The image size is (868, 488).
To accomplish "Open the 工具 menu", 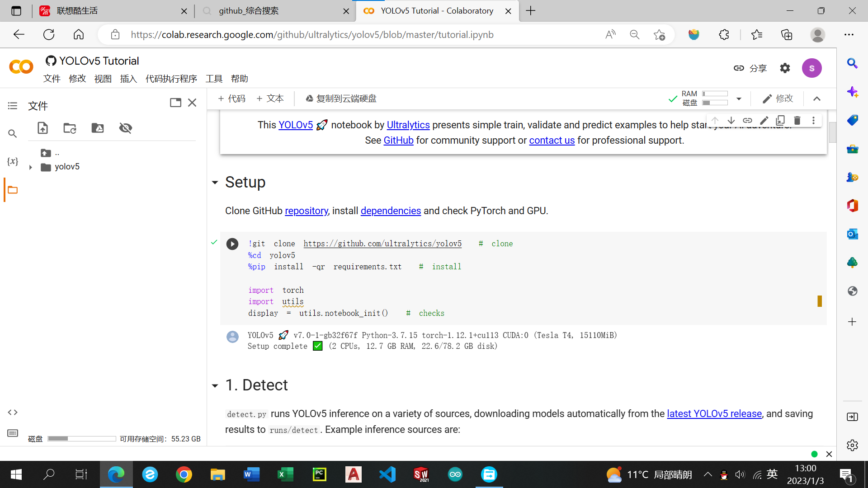I will 214,79.
